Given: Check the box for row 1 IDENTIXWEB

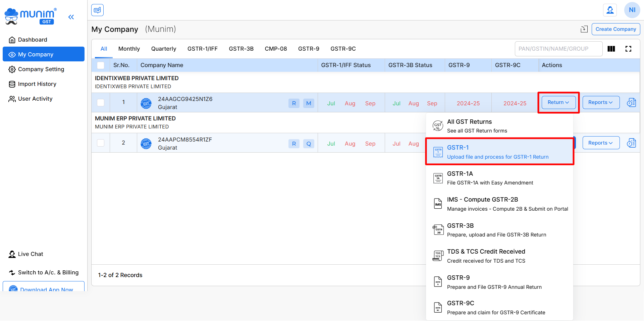Looking at the screenshot, I should pyautogui.click(x=101, y=103).
